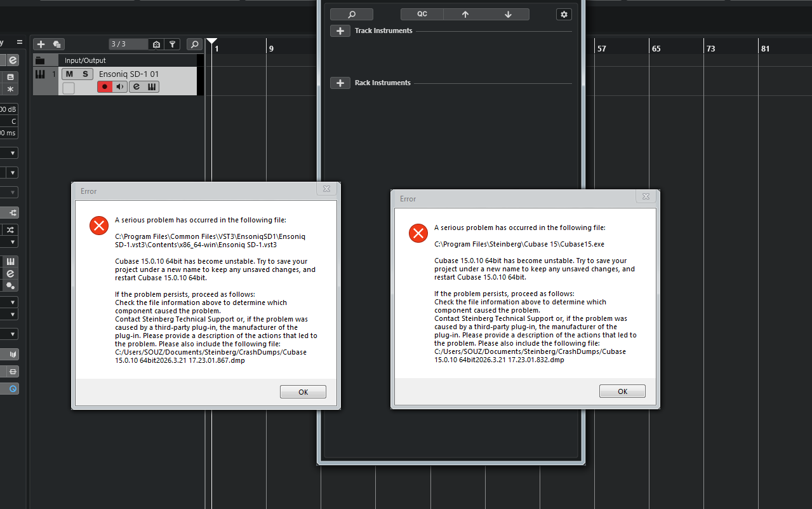Mute the Ensoniq SD-1 01 track

coord(69,74)
